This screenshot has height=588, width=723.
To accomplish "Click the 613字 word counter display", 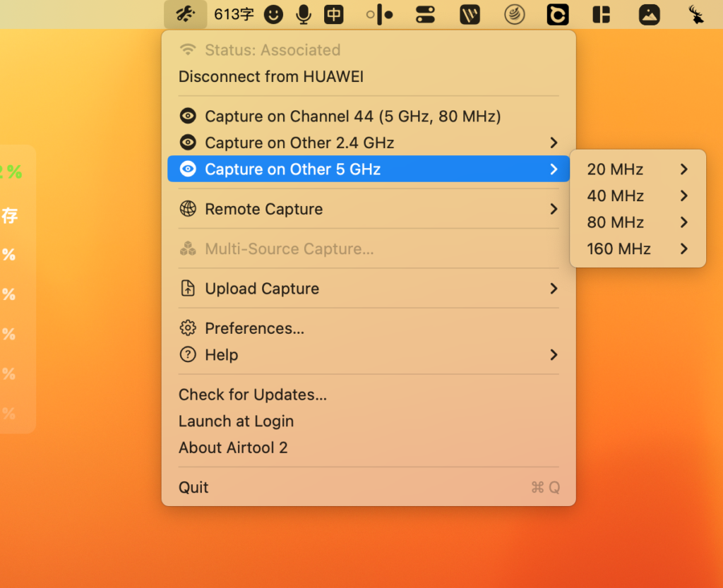I will (233, 14).
